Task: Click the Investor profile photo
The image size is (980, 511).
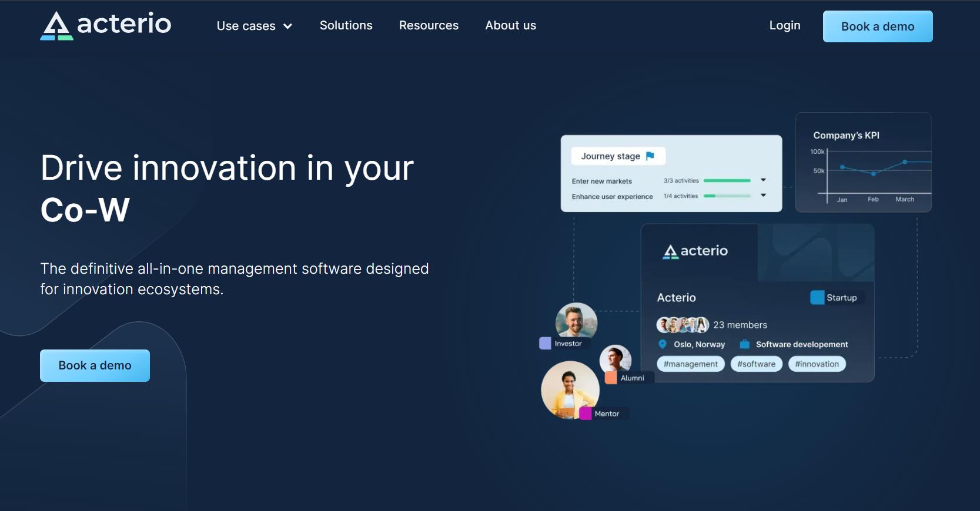Action: (x=576, y=322)
